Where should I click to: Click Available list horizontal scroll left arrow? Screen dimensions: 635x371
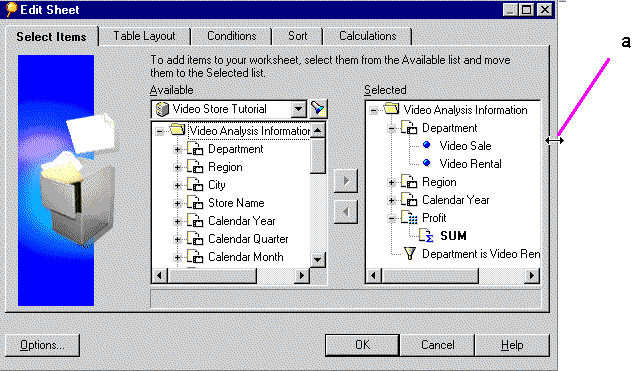(159, 275)
